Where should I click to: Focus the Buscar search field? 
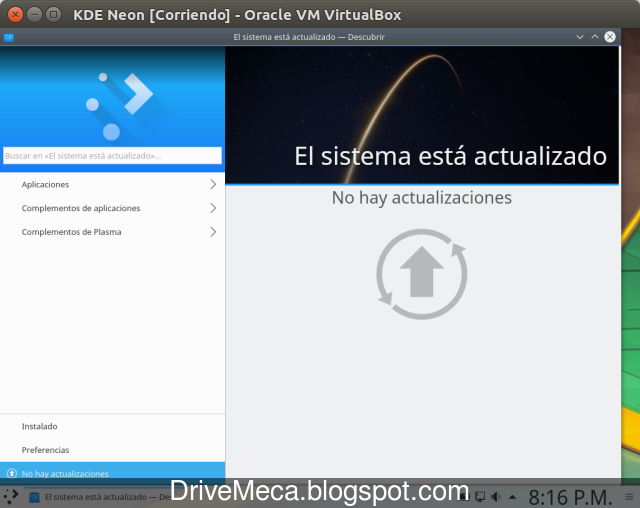112,155
